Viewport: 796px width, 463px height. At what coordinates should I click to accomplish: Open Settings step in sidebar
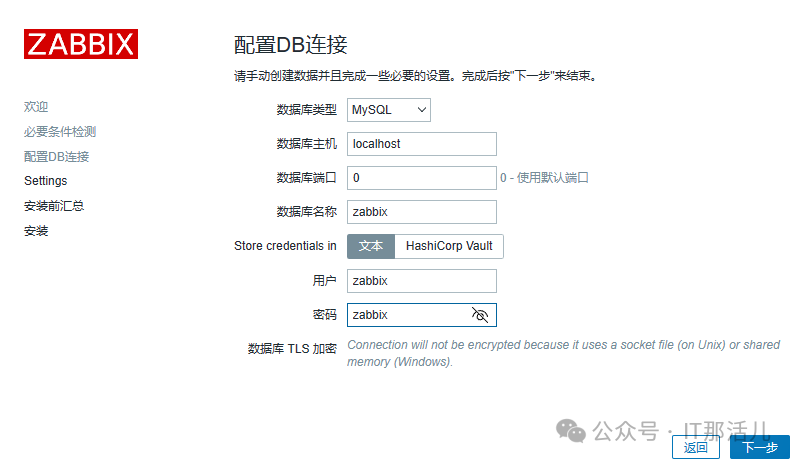[x=46, y=181]
